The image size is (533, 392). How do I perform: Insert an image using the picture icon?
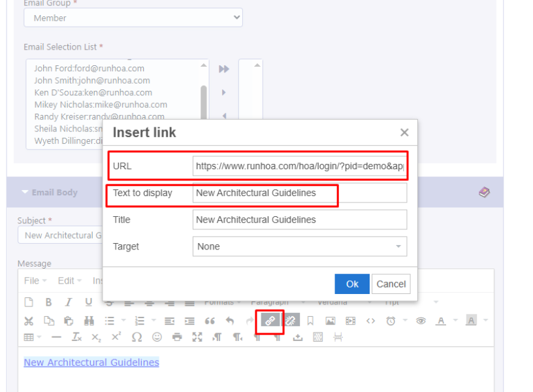(331, 321)
